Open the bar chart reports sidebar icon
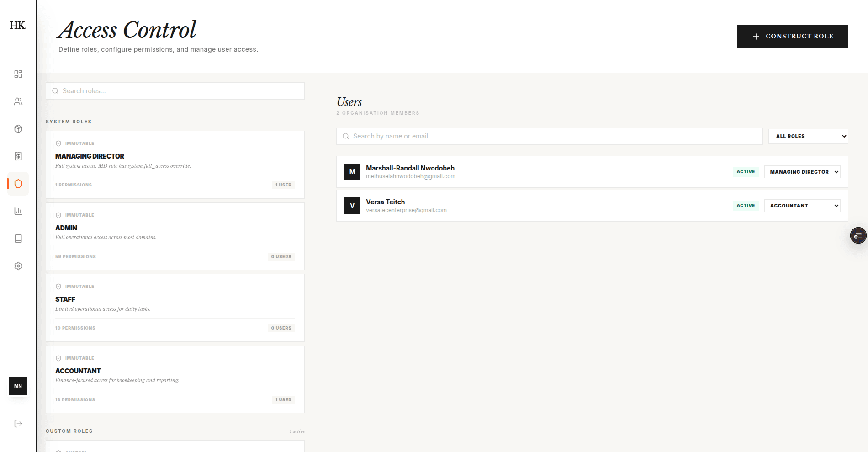868x452 pixels. [x=18, y=211]
